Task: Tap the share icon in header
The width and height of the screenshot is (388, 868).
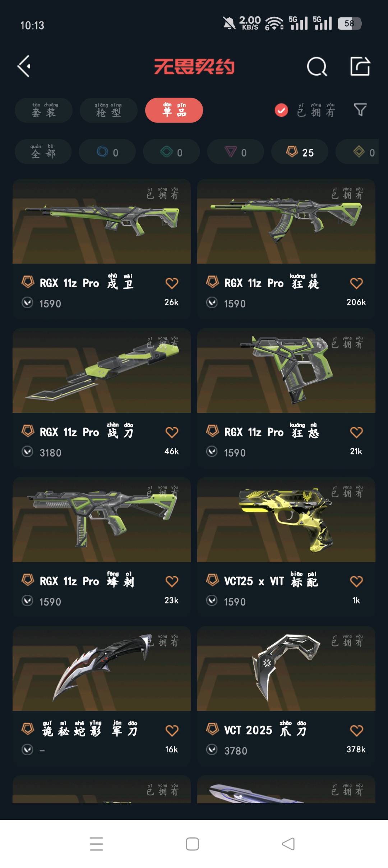Action: coord(360,66)
